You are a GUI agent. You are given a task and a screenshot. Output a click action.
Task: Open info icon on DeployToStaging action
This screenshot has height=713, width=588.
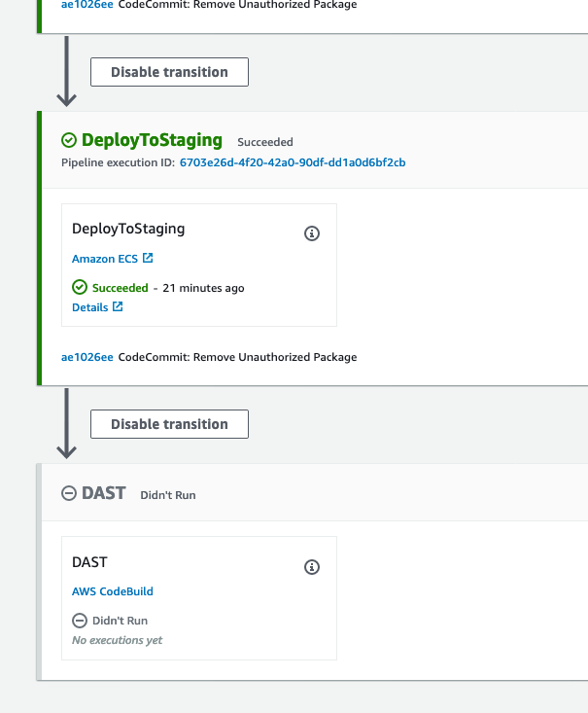[312, 233]
